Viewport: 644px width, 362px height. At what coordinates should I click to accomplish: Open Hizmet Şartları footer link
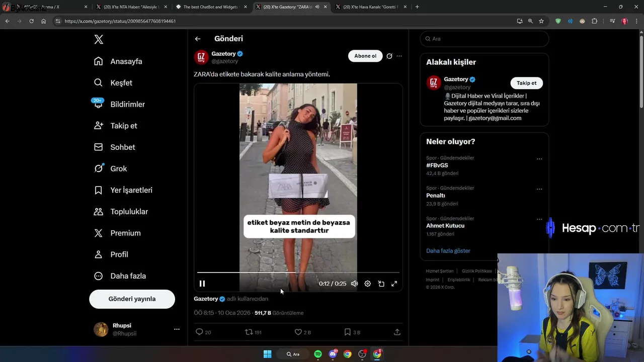click(x=439, y=271)
